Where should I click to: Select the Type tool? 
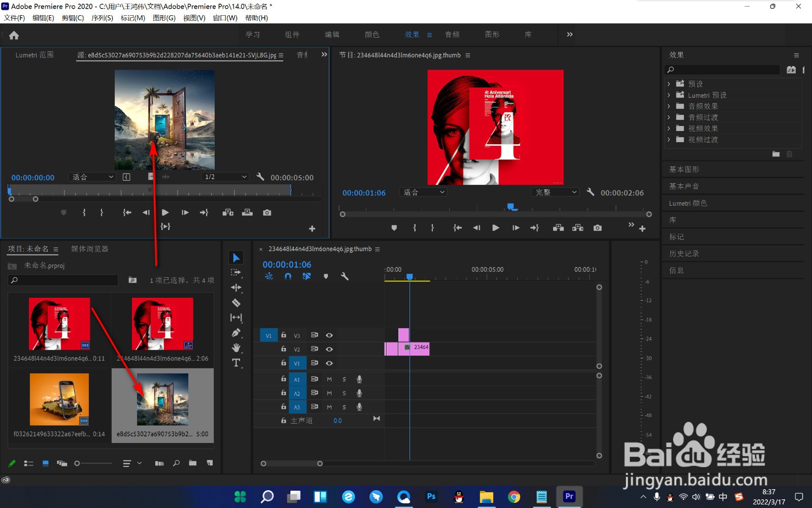pos(236,363)
